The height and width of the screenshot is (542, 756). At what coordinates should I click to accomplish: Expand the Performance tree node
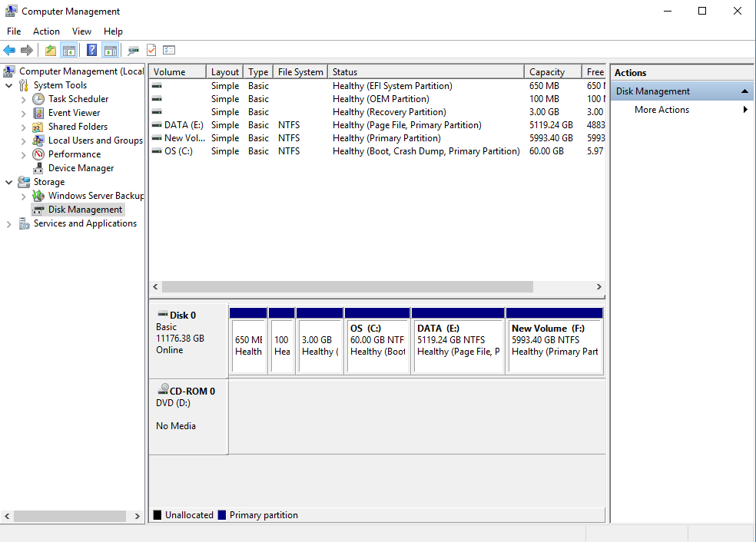23,155
